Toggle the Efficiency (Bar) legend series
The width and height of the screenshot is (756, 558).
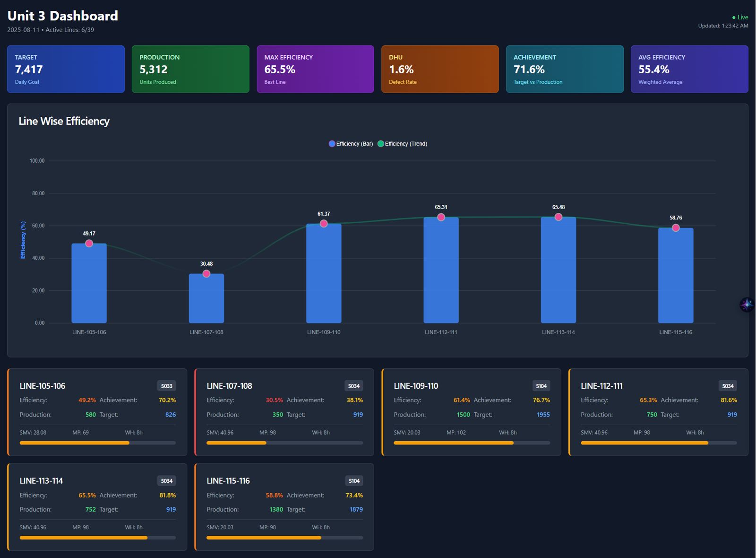[x=351, y=144]
